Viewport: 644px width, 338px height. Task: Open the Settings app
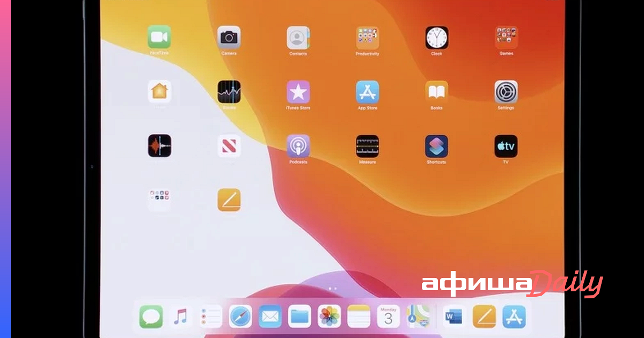tap(506, 92)
